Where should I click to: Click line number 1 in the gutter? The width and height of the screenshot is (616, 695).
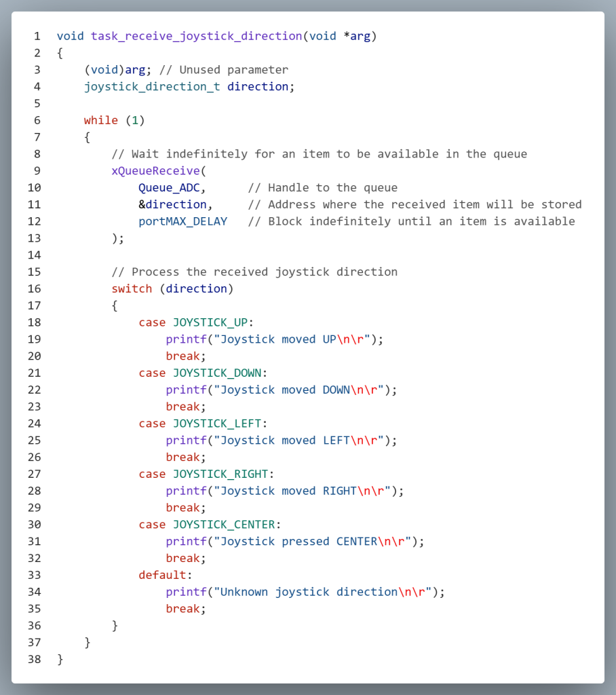point(37,36)
